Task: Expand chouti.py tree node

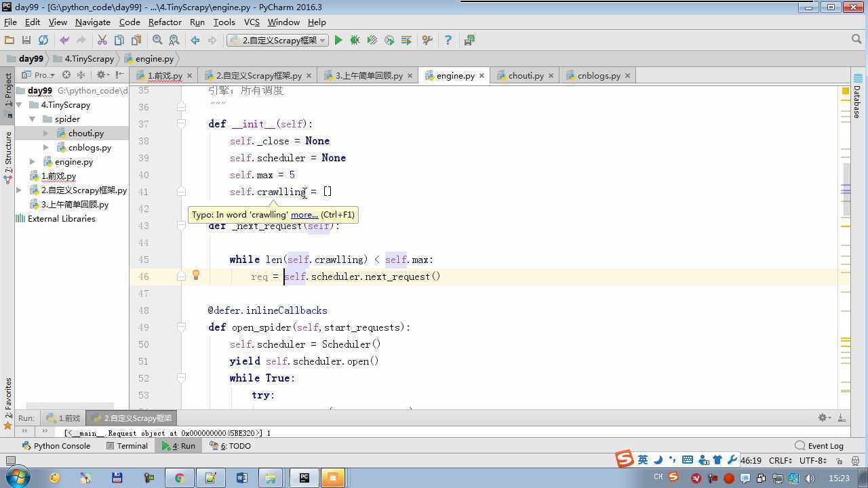Action: (45, 134)
